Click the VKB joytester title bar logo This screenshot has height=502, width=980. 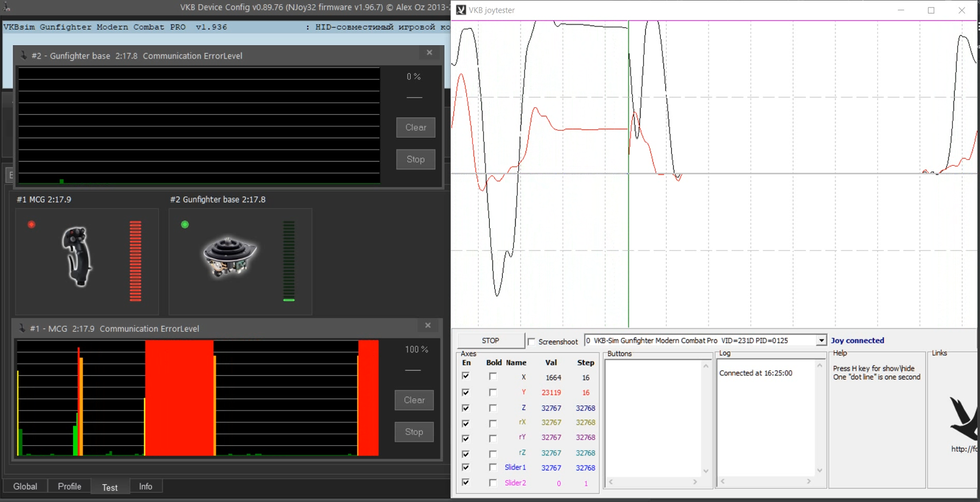click(461, 10)
